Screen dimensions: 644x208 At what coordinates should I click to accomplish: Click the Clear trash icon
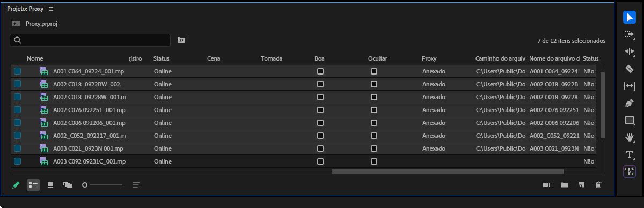[x=599, y=185]
